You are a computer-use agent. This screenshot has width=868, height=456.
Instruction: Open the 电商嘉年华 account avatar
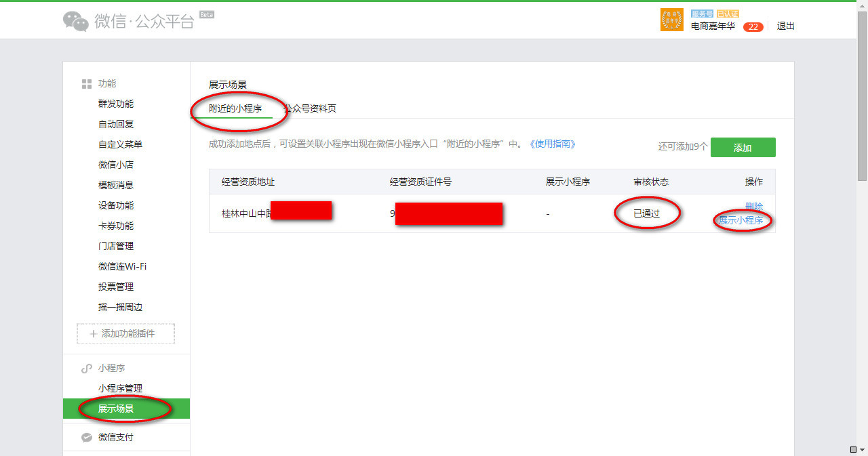pos(671,20)
